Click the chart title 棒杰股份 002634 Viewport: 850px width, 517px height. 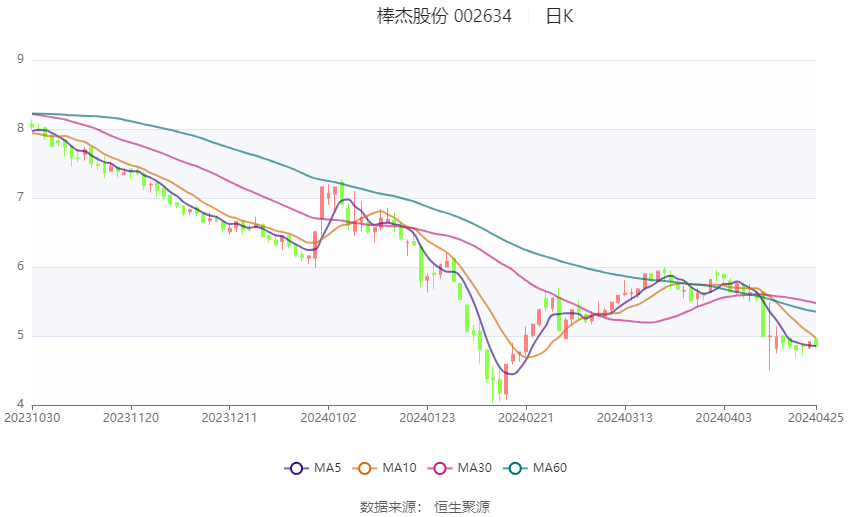click(x=444, y=16)
